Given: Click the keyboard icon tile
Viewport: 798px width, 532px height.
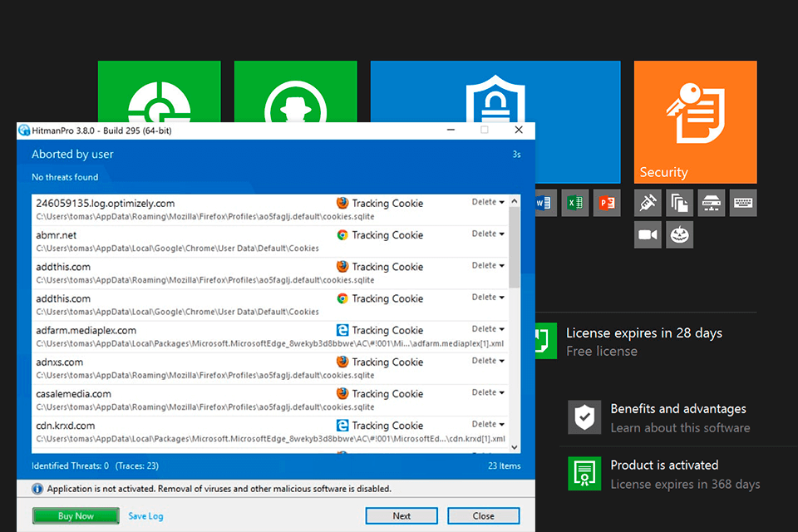Looking at the screenshot, I should tap(743, 204).
